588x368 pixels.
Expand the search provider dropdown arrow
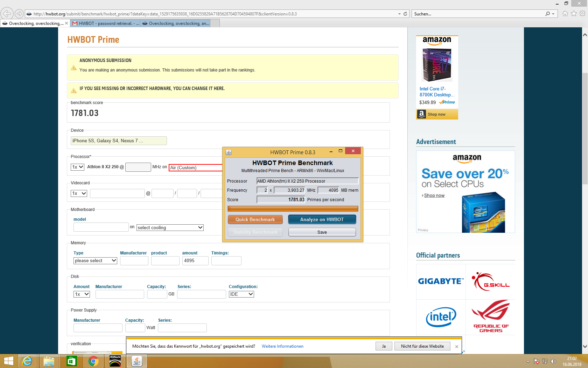coord(553,14)
